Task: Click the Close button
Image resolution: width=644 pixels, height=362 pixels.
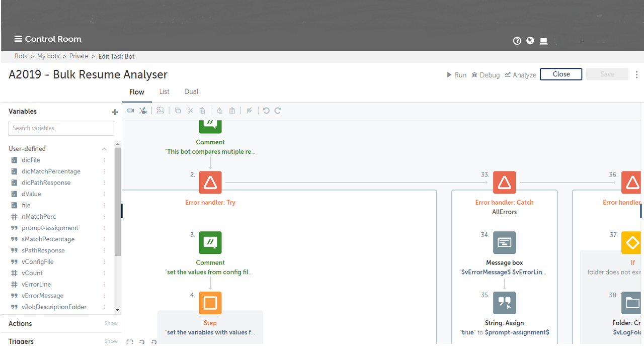Action: (561, 74)
